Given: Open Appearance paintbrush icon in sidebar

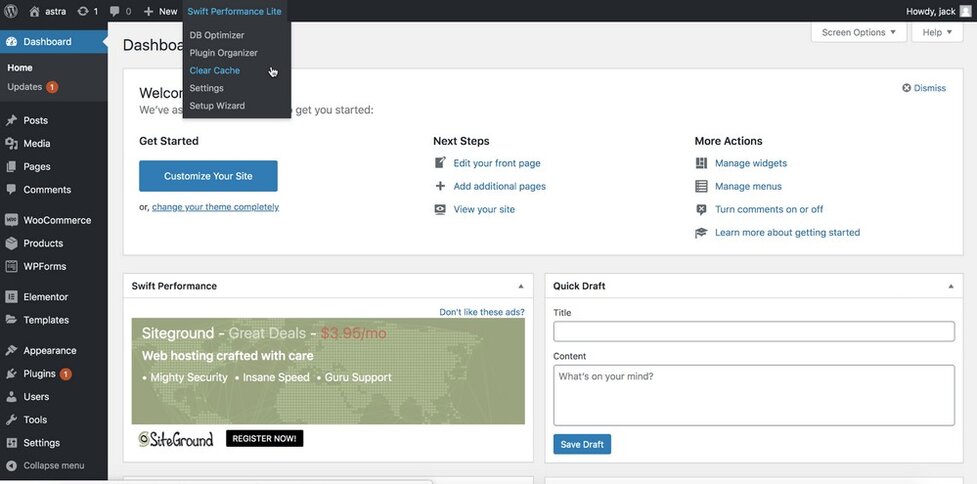Looking at the screenshot, I should (x=12, y=351).
